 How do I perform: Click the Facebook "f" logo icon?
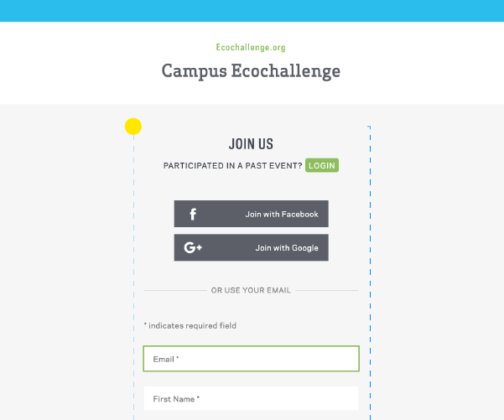point(193,214)
